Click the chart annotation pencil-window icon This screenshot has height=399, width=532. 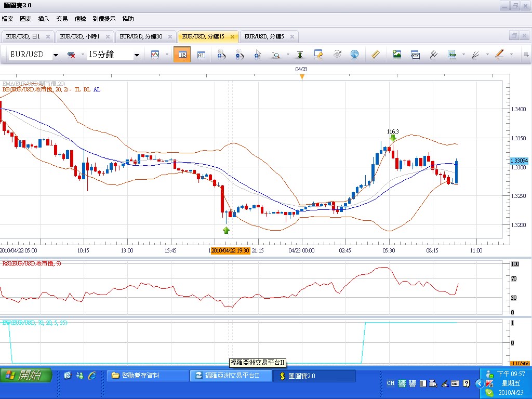point(318,54)
